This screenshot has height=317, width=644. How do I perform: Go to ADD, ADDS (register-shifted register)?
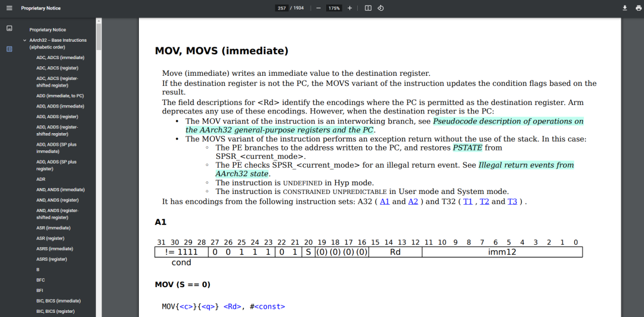pyautogui.click(x=57, y=130)
